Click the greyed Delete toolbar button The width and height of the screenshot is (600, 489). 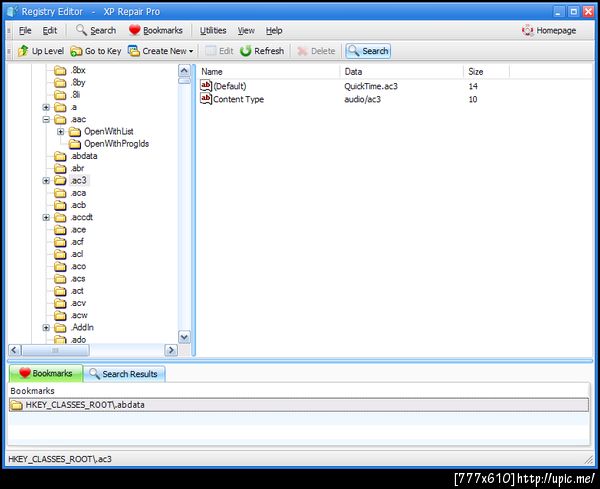[x=316, y=51]
